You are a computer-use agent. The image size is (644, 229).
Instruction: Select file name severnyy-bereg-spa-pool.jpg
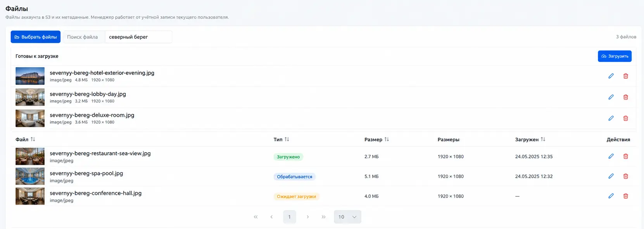tap(86, 173)
